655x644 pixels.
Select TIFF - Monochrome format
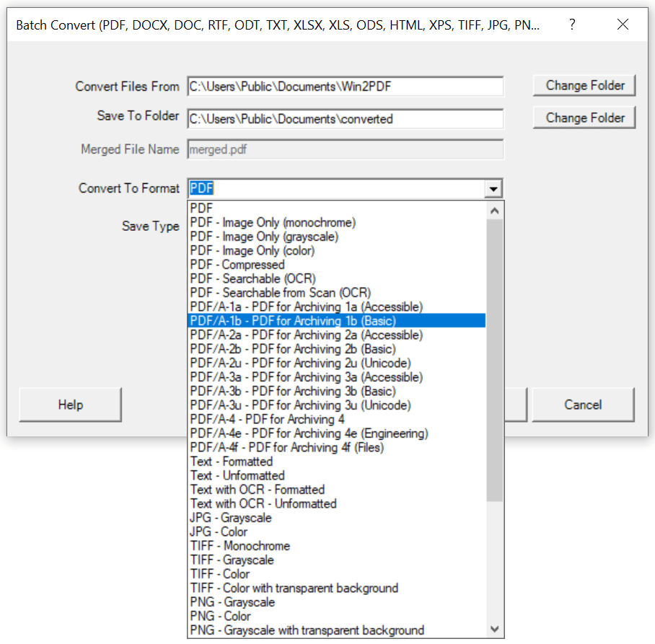coord(337,546)
